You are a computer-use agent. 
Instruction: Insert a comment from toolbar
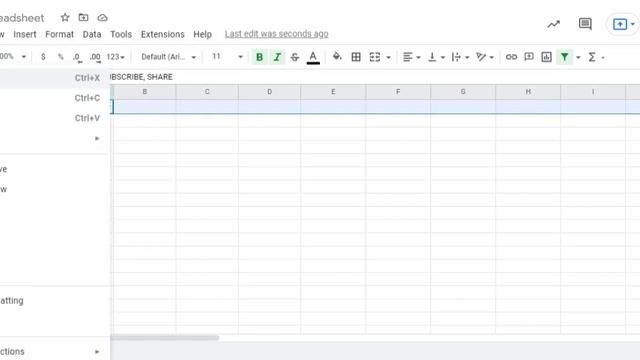529,57
